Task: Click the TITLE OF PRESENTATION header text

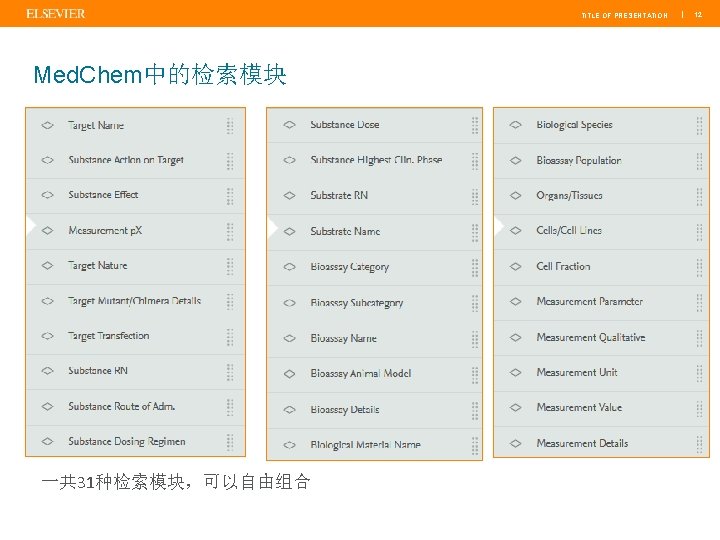Action: pos(624,15)
